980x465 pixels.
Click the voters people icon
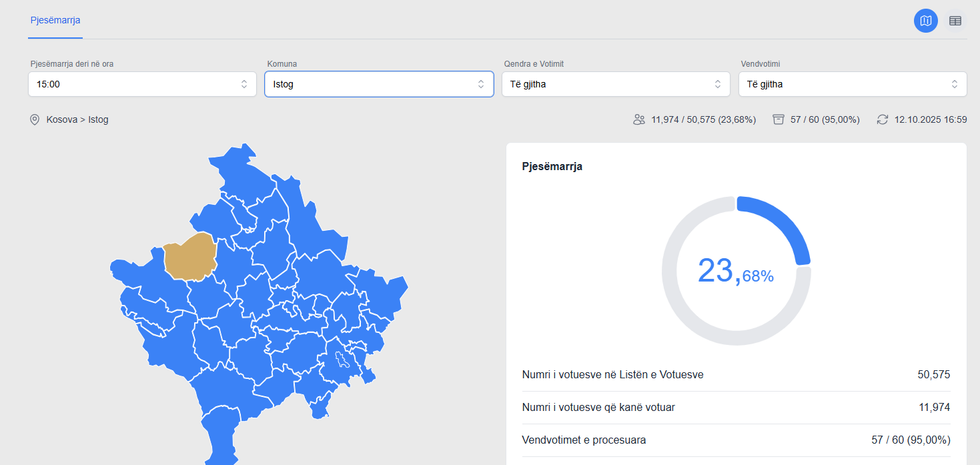(x=639, y=120)
